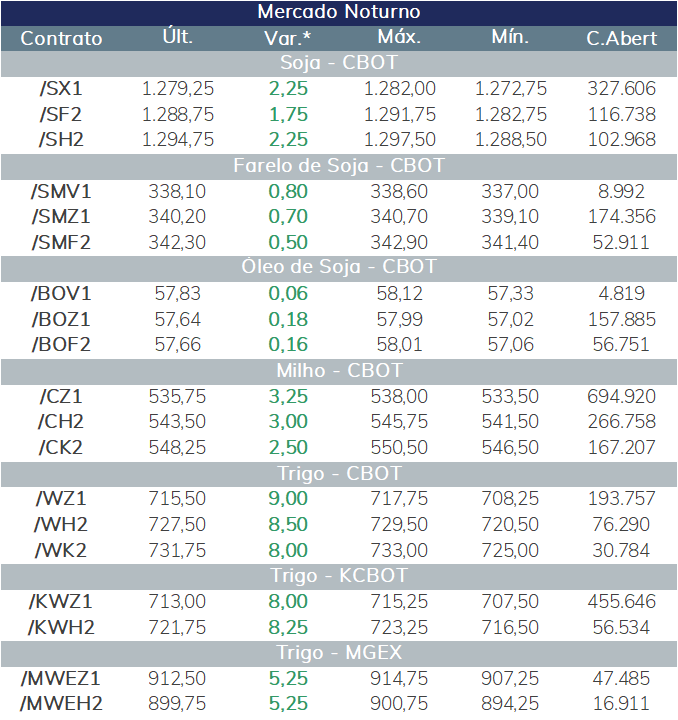678x720 pixels.
Task: Click the /CZ1 corn contract label
Action: pyautogui.click(x=61, y=397)
